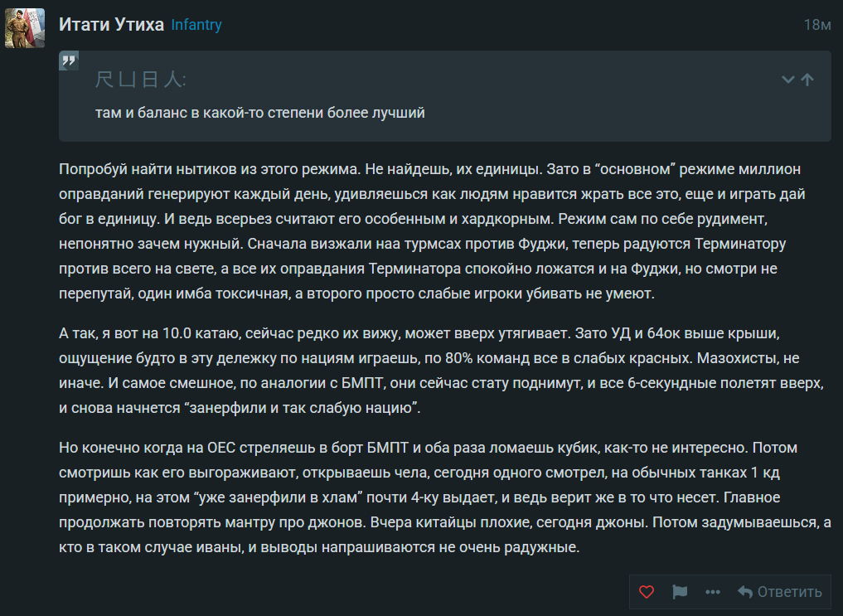Open the post timestamp 18м
Screen dimensions: 843x616
(817, 25)
